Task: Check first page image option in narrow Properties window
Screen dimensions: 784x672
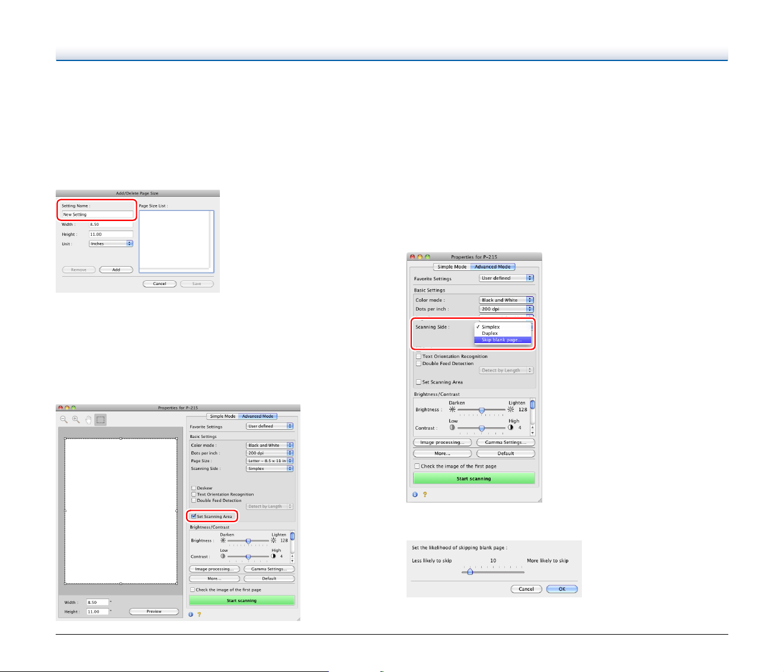Action: 417,466
